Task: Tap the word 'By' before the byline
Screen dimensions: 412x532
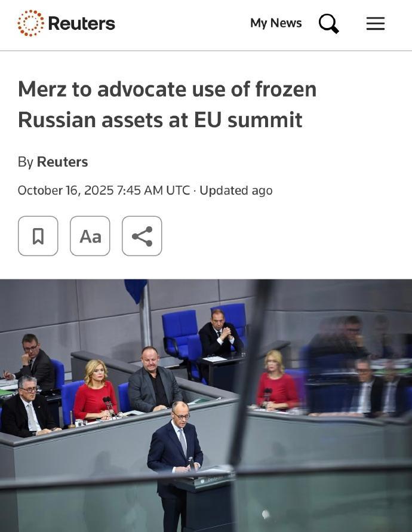Action: coord(26,162)
